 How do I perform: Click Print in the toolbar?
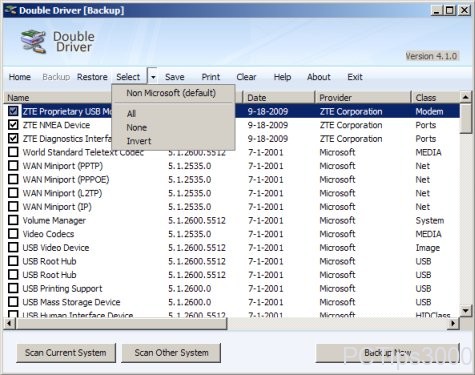(211, 77)
